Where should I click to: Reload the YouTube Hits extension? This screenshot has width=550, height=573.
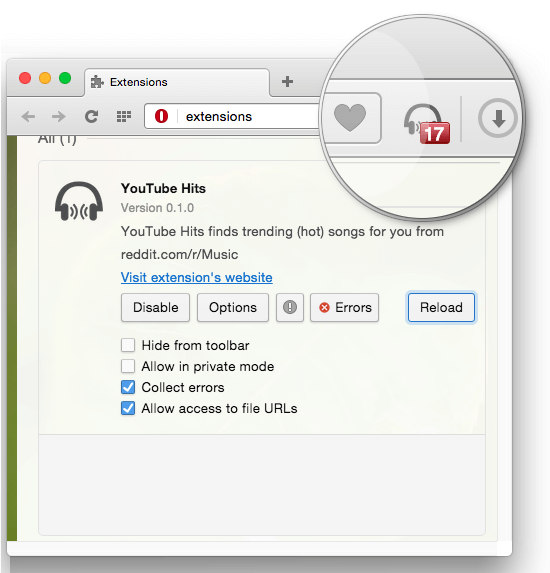[441, 307]
